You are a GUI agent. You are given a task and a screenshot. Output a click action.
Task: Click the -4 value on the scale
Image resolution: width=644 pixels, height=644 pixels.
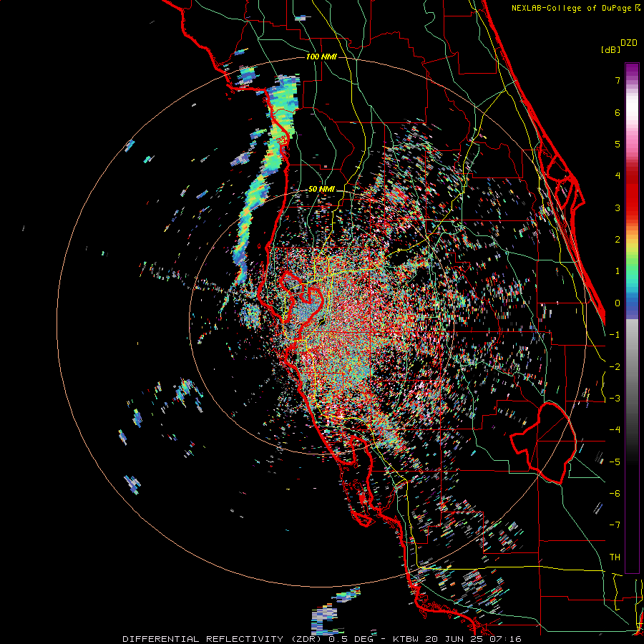tap(615, 429)
